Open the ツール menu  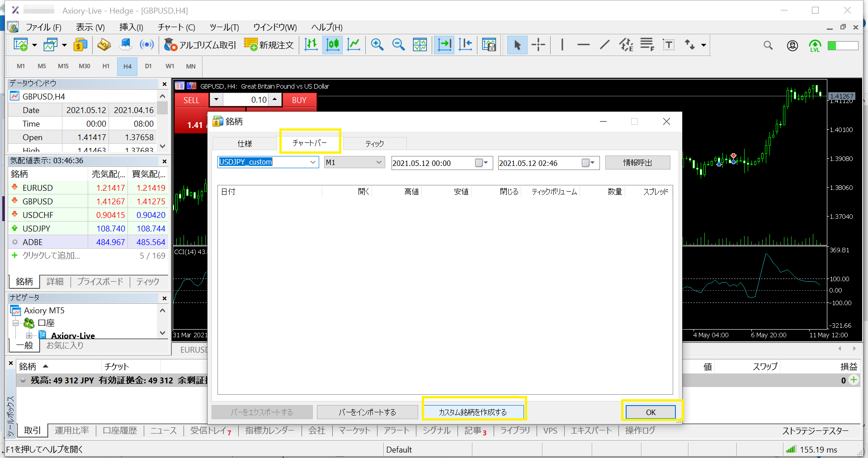pos(224,27)
